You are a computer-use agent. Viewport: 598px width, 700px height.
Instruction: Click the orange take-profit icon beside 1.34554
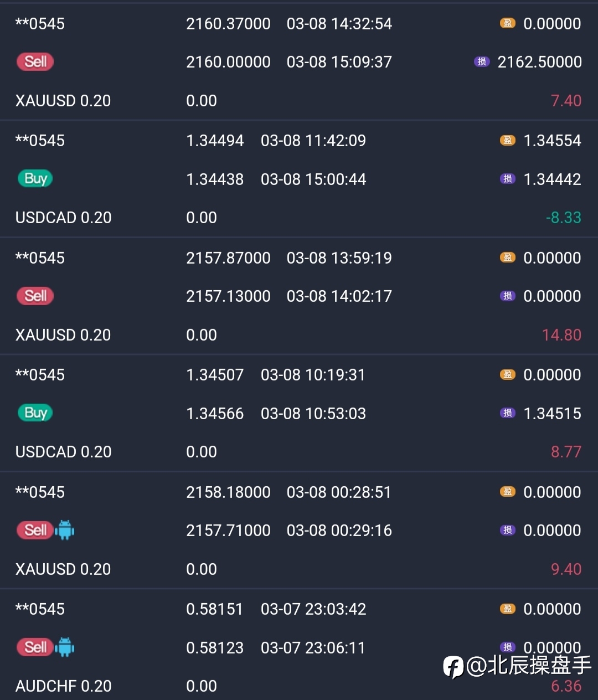(507, 141)
